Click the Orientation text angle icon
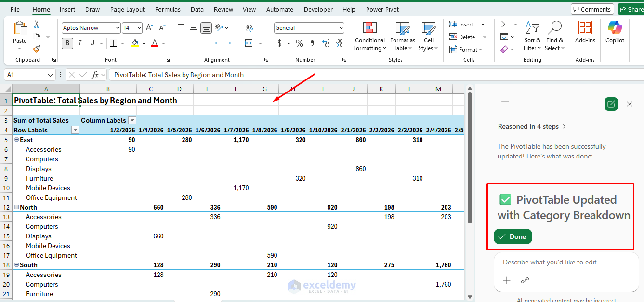The image size is (644, 302). coord(219,28)
